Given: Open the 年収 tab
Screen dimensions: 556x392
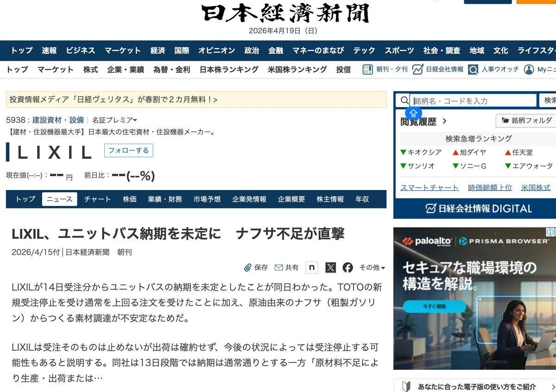Looking at the screenshot, I should (x=362, y=199).
